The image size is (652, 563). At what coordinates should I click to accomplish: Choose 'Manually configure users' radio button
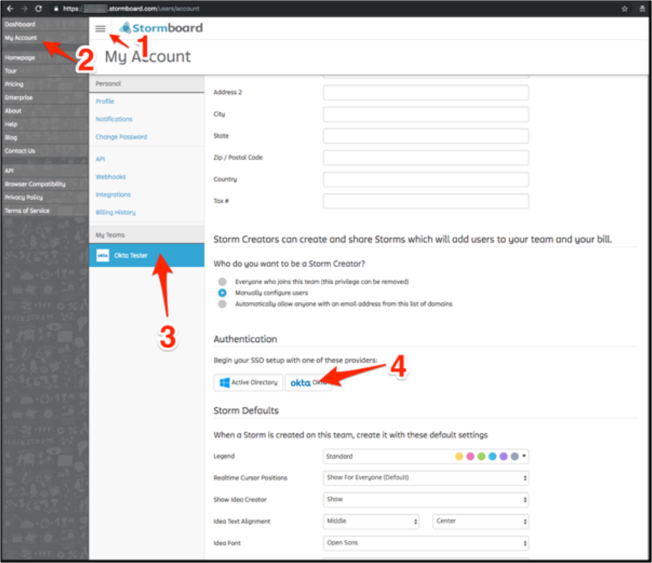[224, 293]
